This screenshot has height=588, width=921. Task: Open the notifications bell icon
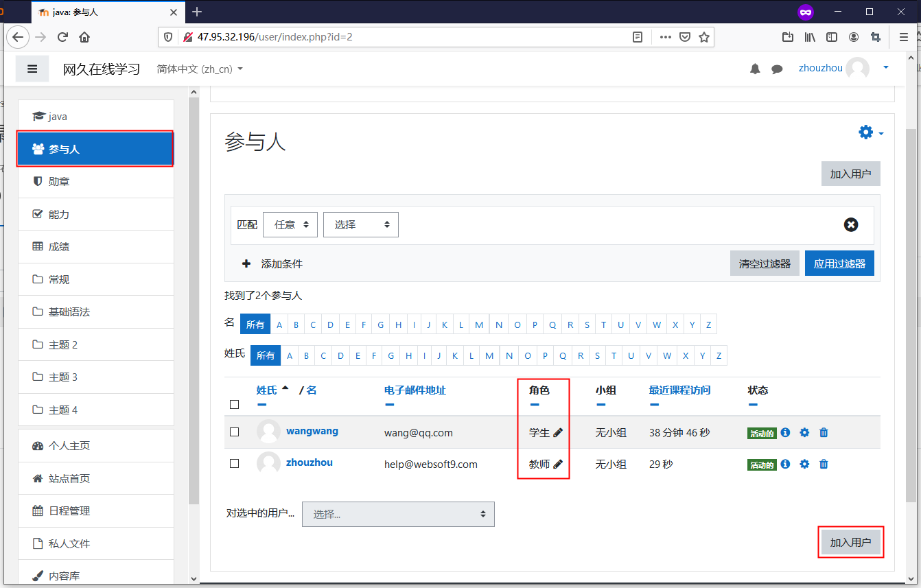[x=755, y=69]
